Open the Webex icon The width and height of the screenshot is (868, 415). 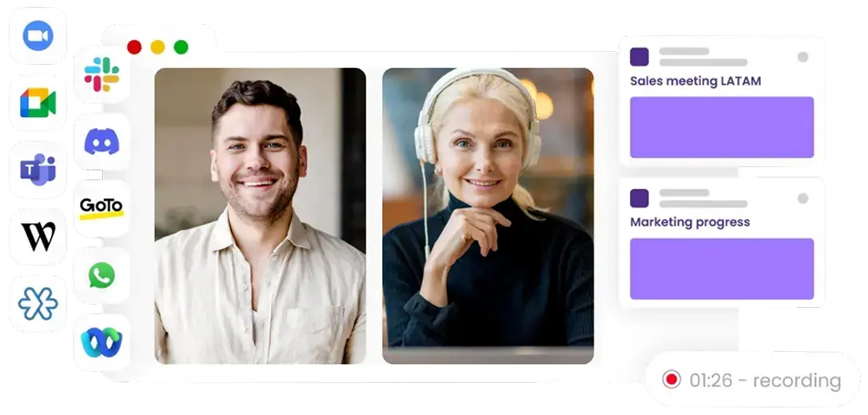[102, 342]
